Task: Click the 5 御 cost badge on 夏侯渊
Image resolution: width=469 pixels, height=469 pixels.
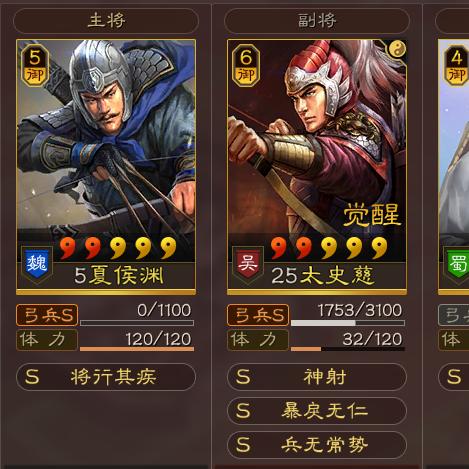Action: click(x=35, y=66)
